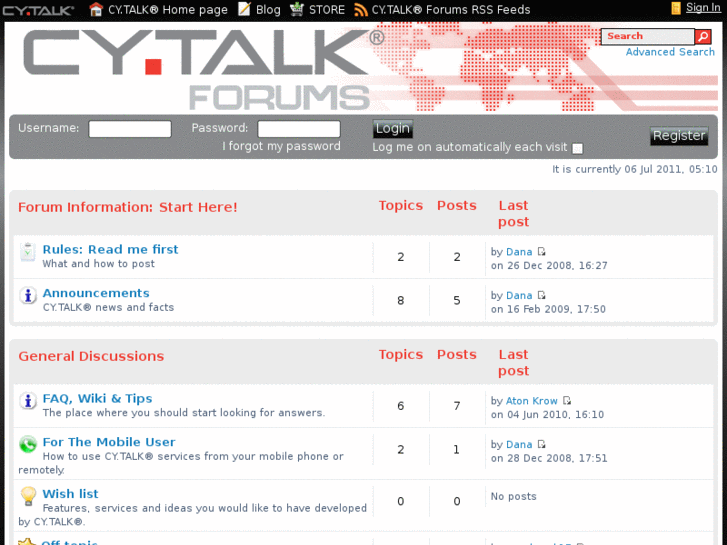This screenshot has height=545, width=727.
Task: Focus the Username field
Action: (130, 129)
